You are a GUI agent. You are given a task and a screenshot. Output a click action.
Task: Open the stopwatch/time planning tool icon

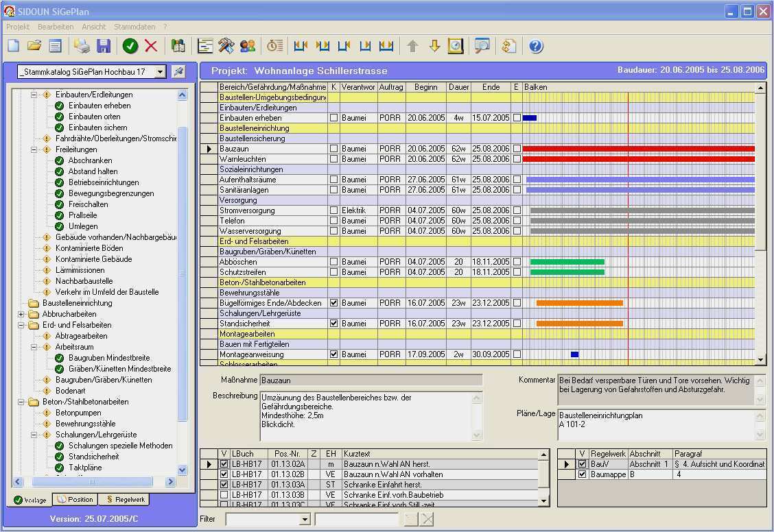[x=274, y=45]
